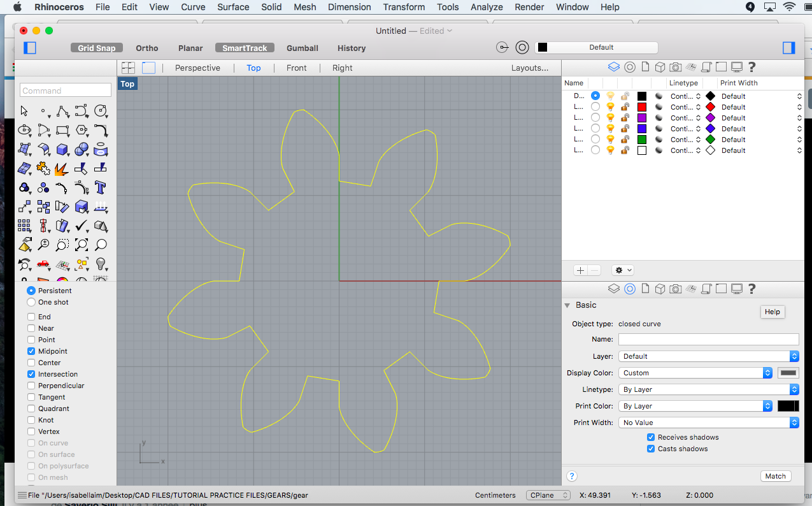The height and width of the screenshot is (506, 812).
Task: Open the Print Color dropdown
Action: click(x=695, y=406)
